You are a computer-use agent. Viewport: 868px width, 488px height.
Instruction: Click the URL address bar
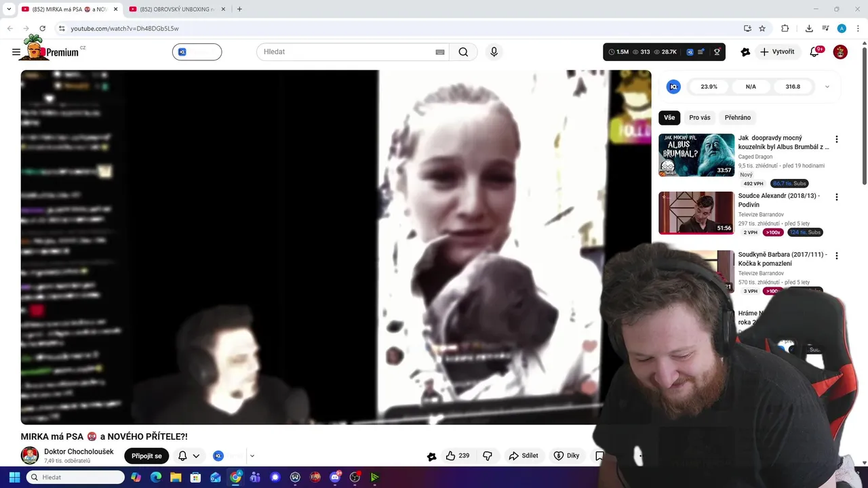[400, 28]
